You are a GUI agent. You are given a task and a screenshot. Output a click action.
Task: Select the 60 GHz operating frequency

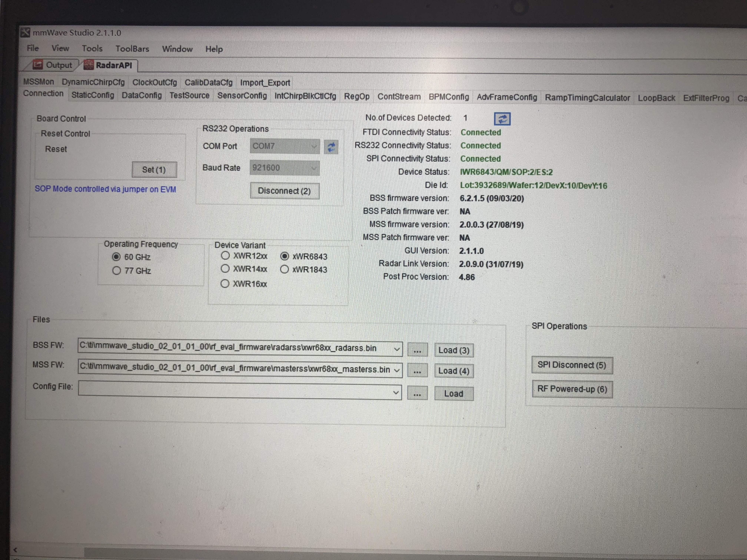[x=116, y=257]
